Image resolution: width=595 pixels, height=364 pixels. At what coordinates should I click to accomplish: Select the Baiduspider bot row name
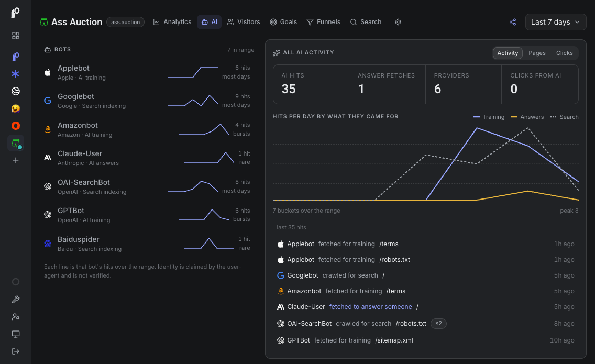78,239
